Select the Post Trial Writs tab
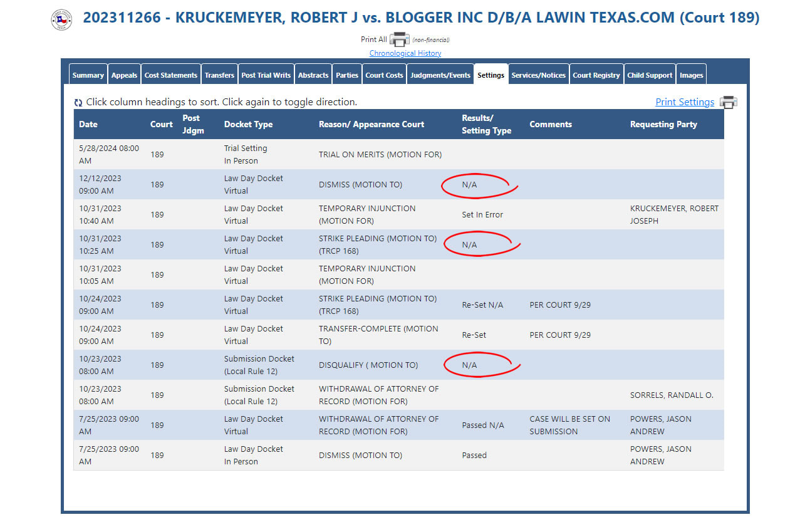Viewport: 810px width, 532px height. coord(266,75)
